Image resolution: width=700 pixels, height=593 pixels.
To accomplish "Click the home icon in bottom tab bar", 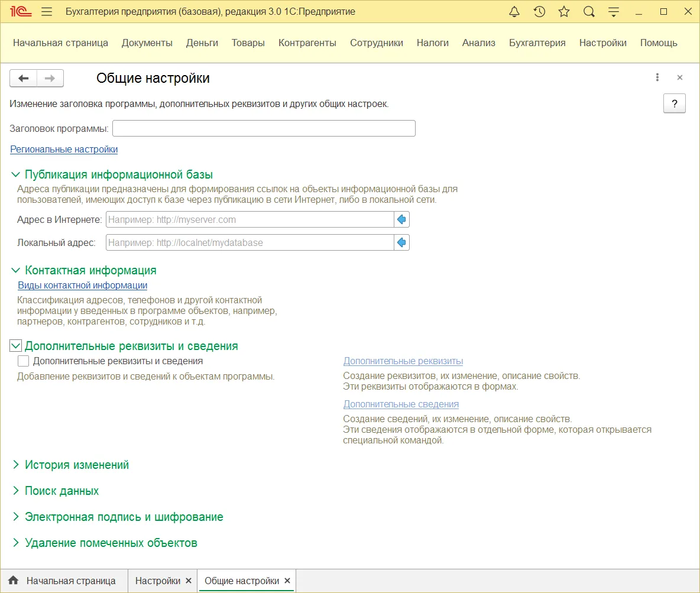I will pos(14,581).
